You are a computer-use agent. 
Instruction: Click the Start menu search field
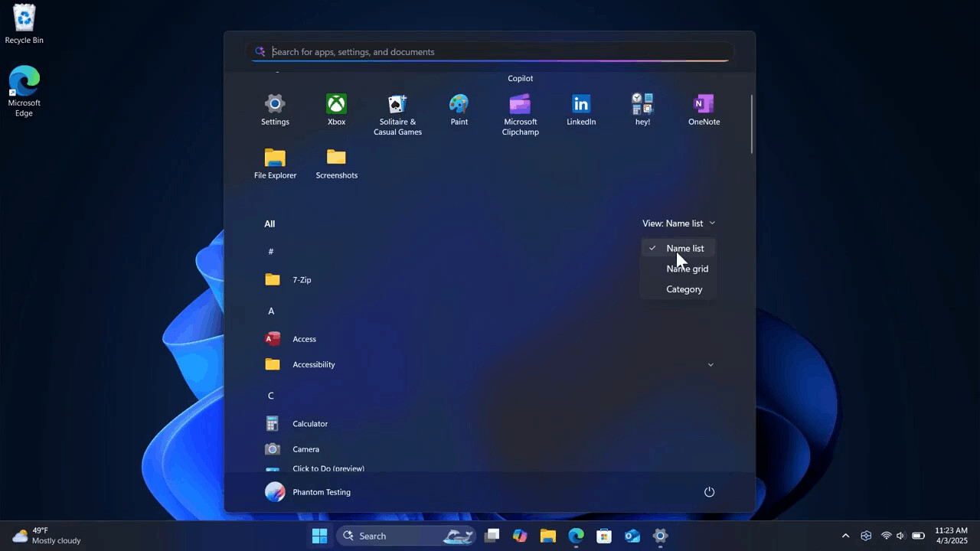[491, 52]
